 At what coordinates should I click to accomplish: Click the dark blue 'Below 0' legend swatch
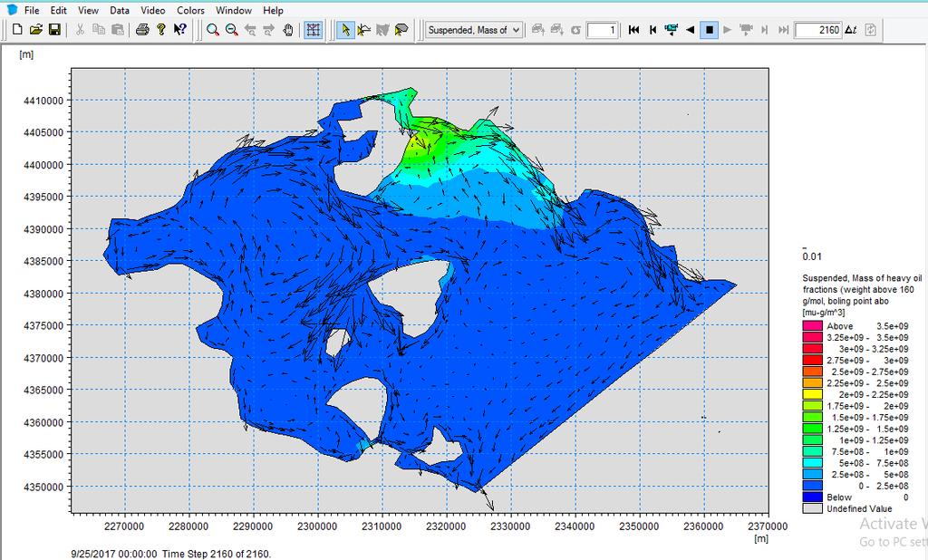813,497
